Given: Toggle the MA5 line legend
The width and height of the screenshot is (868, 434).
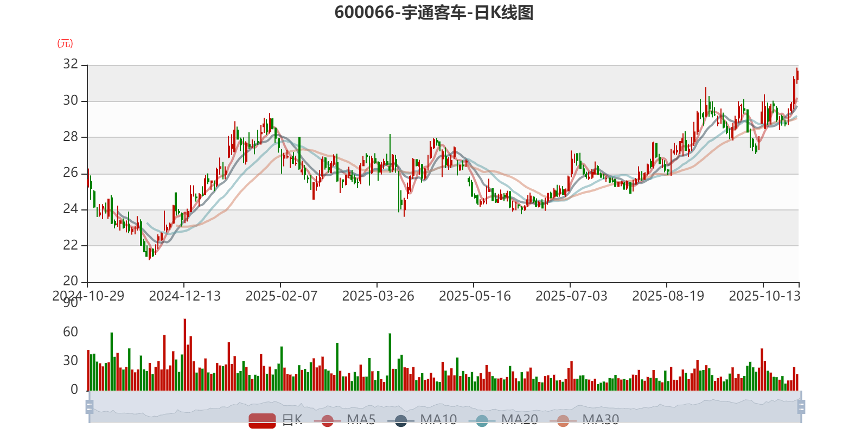Looking at the screenshot, I should pos(344,420).
